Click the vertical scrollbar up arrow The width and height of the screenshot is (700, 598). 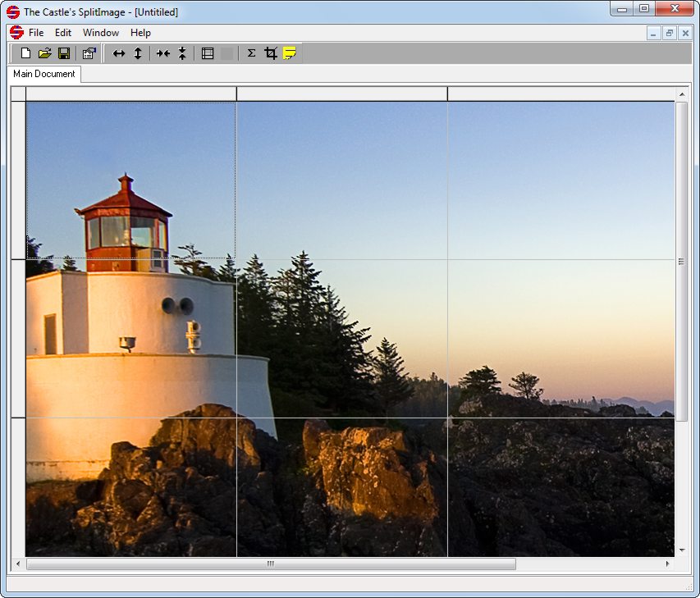coord(682,94)
